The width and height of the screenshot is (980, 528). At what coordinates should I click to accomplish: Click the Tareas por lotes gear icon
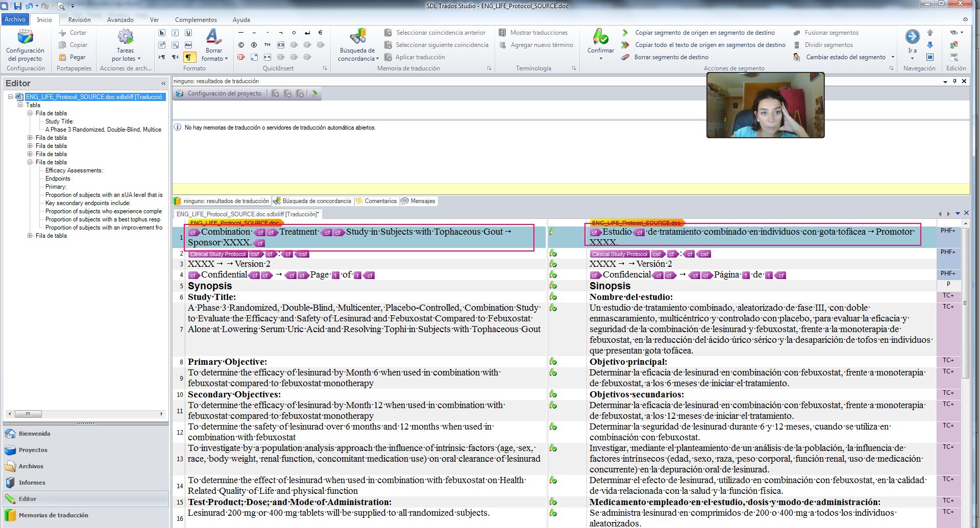[125, 37]
